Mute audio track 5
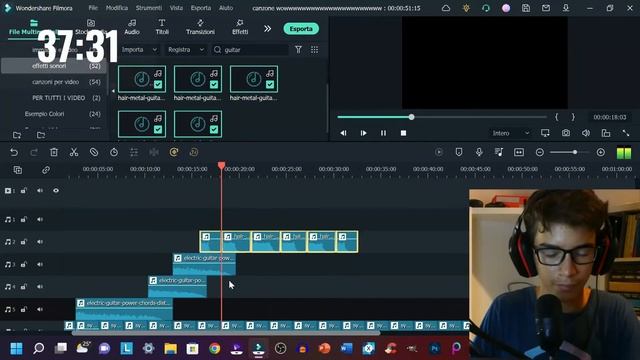This screenshot has width=640, height=360. coord(40,309)
